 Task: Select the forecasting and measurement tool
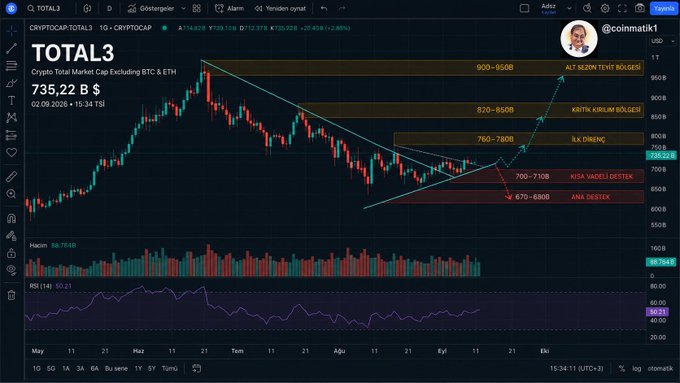pyautogui.click(x=11, y=135)
